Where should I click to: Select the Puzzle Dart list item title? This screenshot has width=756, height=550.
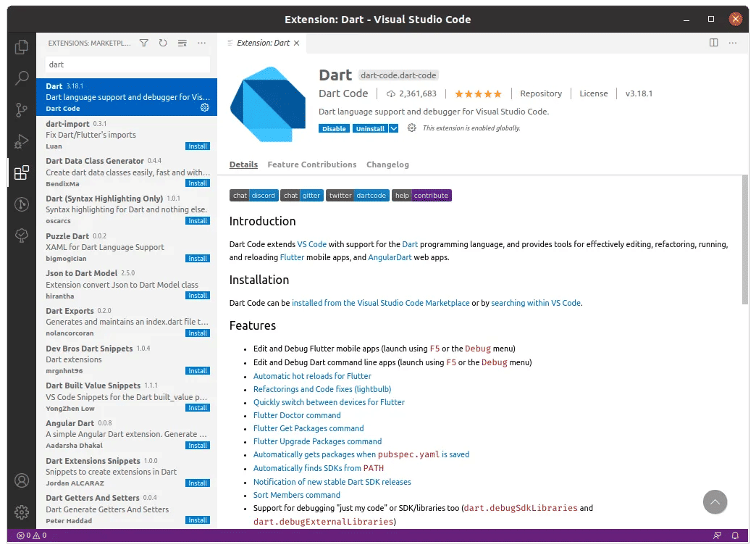click(x=67, y=236)
